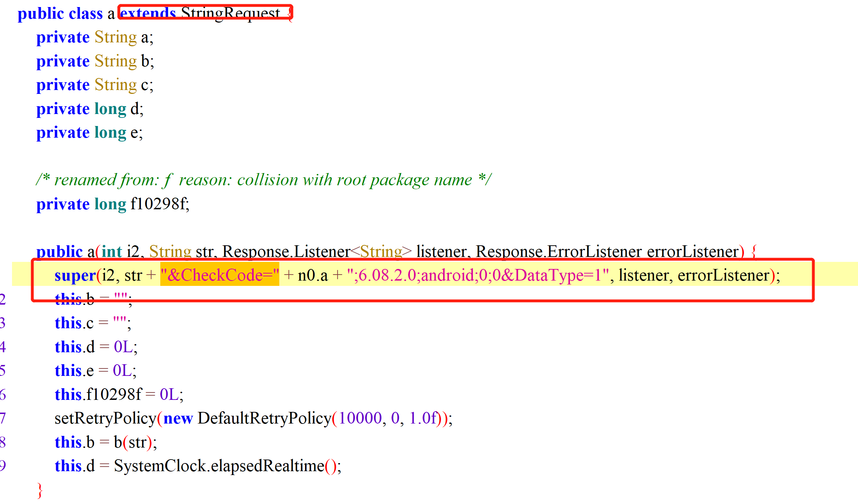Click the "this.e = 0L;" line
The height and width of the screenshot is (504, 858).
click(96, 371)
